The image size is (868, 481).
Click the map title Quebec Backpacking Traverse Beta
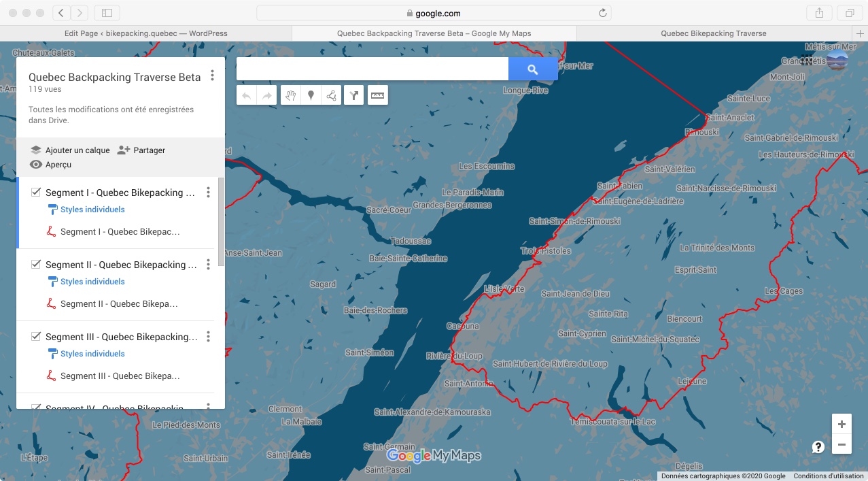tap(115, 77)
